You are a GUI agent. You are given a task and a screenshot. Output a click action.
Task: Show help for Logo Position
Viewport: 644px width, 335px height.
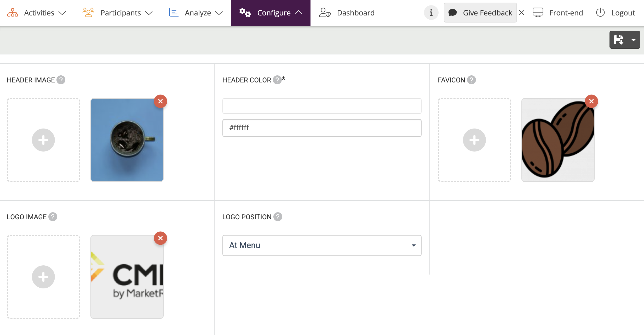pyautogui.click(x=278, y=217)
